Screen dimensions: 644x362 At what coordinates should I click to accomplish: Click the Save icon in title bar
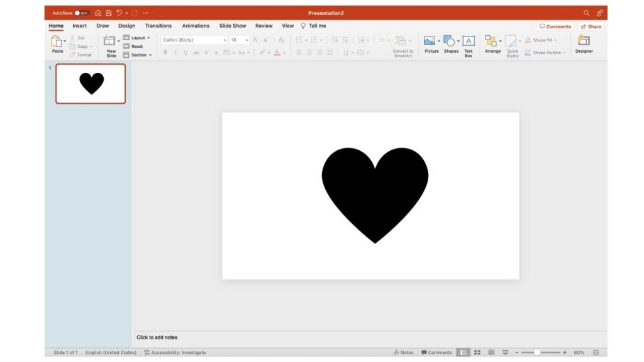[108, 13]
